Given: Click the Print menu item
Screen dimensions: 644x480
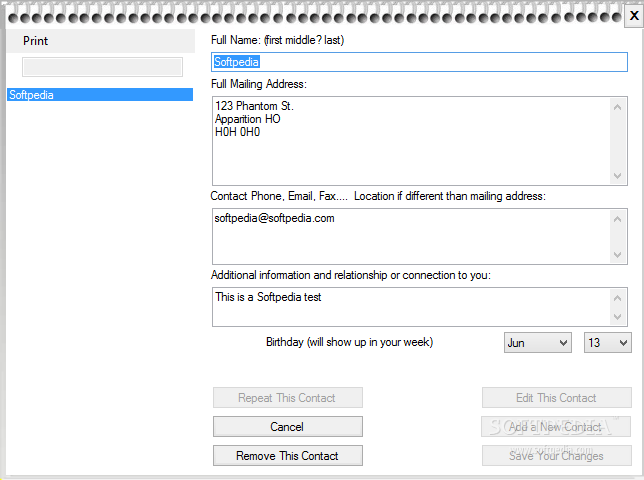Looking at the screenshot, I should (x=35, y=41).
